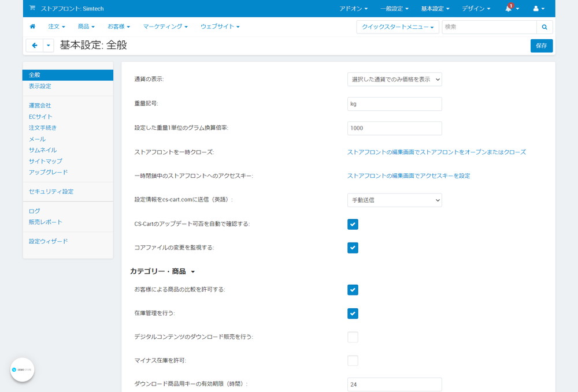Screen dimensions: 578x392
Task: Follow the ストアフロントをオープンまたはクローズ link
Action: (x=436, y=152)
